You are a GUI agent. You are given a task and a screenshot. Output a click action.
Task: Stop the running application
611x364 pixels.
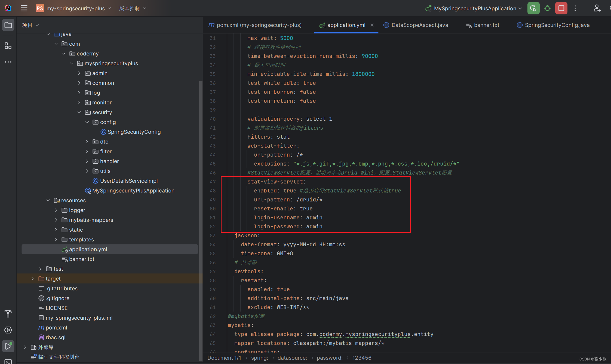pyautogui.click(x=561, y=8)
